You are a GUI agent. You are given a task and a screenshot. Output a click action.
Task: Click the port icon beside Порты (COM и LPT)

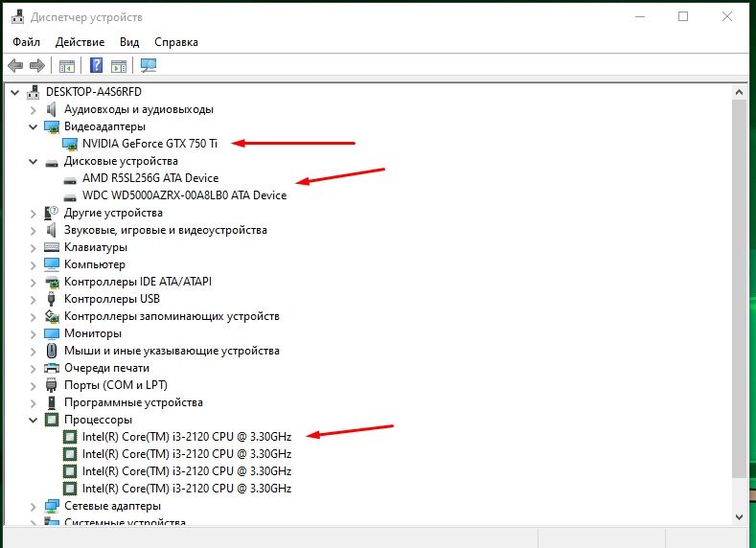pyautogui.click(x=51, y=385)
